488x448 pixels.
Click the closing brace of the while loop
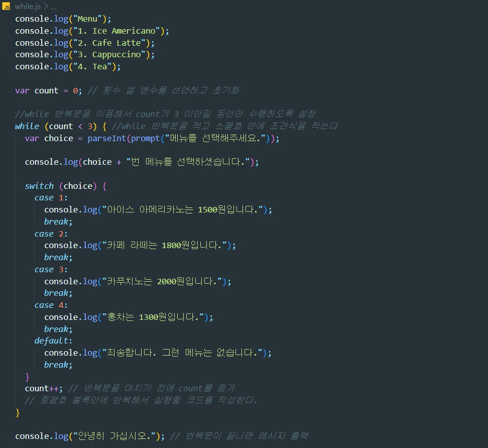click(x=18, y=413)
